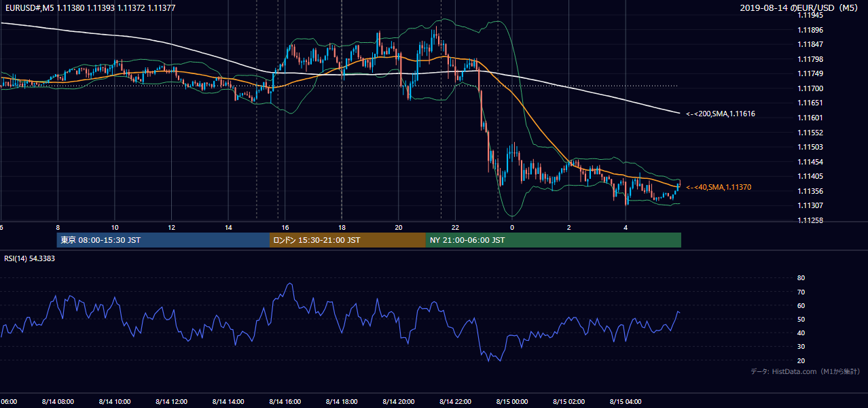Select the ロンドン 15:30-21:00 JST session bar
The image size is (868, 408).
[348, 240]
